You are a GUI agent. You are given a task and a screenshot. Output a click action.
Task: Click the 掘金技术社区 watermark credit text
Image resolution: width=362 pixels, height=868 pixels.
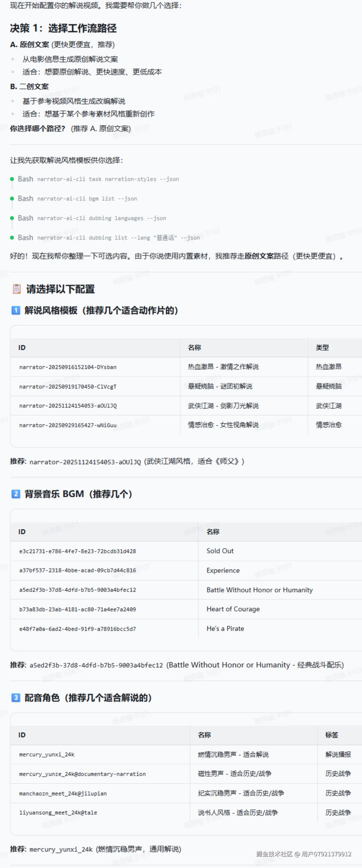point(304,854)
